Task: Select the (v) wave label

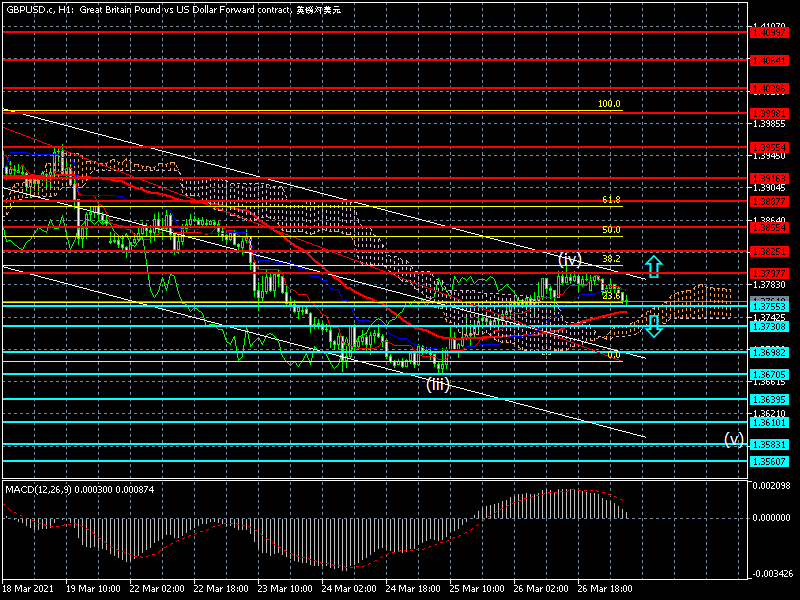Action: point(734,439)
